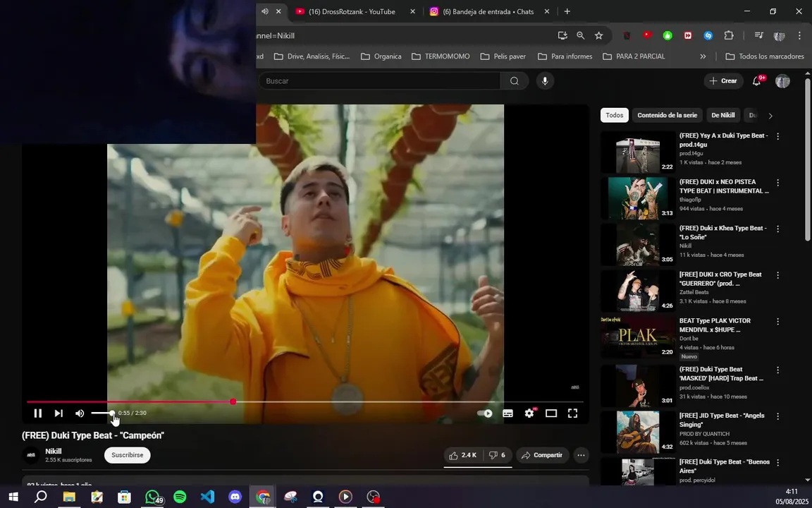Image resolution: width=812 pixels, height=508 pixels.
Task: Open menu for Angels Singing video
Action: (778, 416)
